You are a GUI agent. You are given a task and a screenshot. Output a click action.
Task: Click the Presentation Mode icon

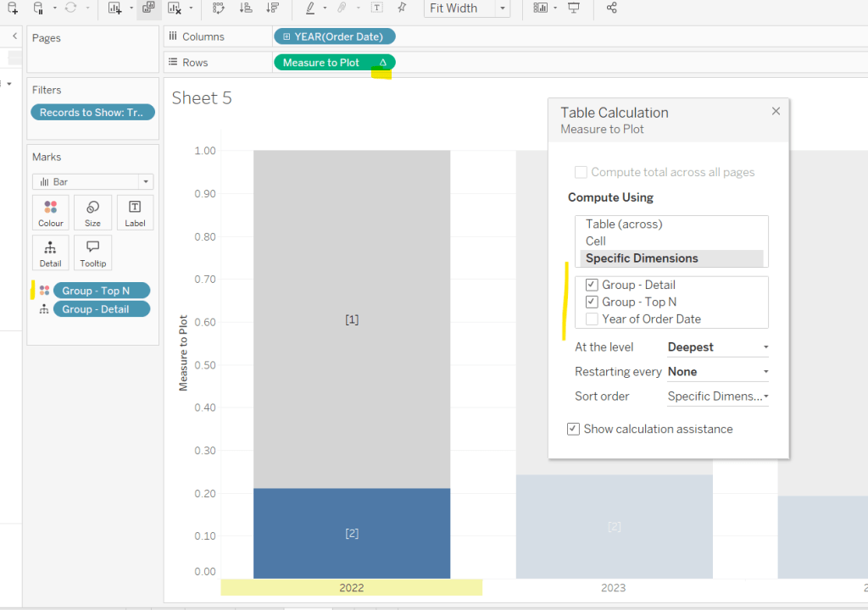tap(574, 8)
